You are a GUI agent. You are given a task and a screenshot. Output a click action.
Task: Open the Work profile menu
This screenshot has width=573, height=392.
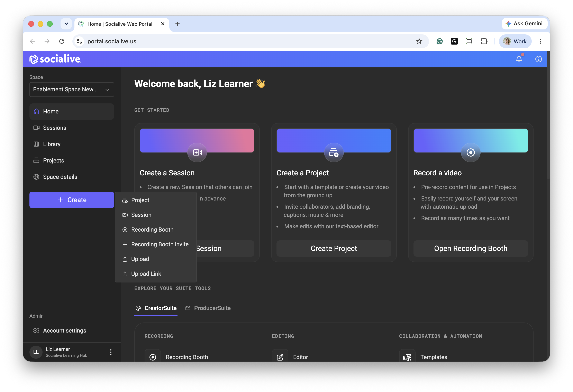tap(515, 41)
